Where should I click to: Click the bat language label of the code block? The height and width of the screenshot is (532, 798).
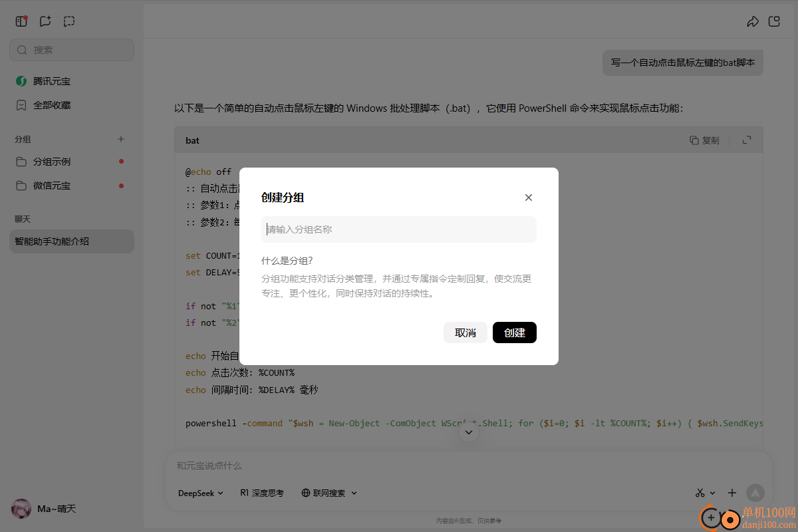(x=192, y=140)
